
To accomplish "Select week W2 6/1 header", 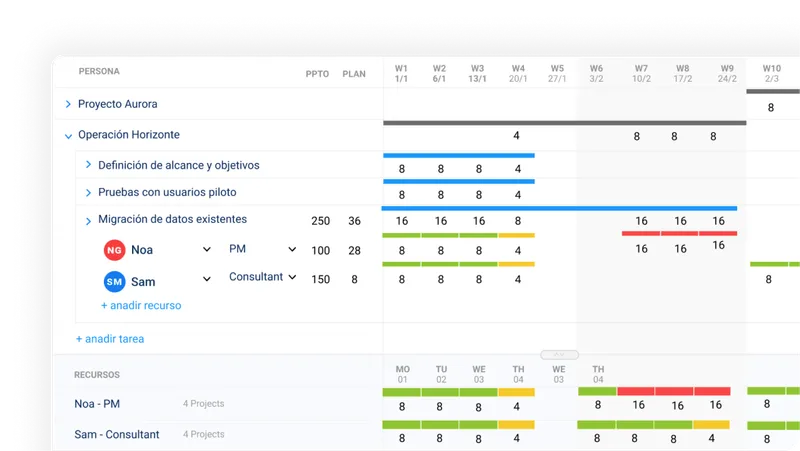I will click(439, 73).
